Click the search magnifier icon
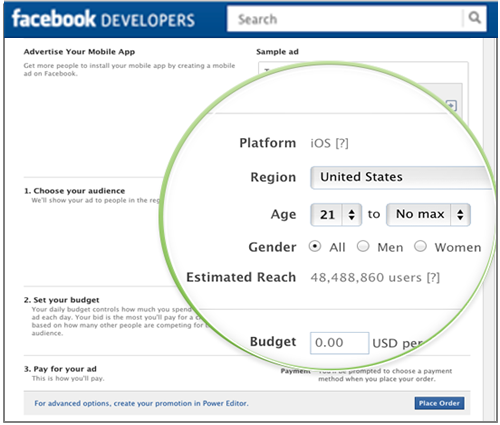500x425 pixels. pos(474,17)
